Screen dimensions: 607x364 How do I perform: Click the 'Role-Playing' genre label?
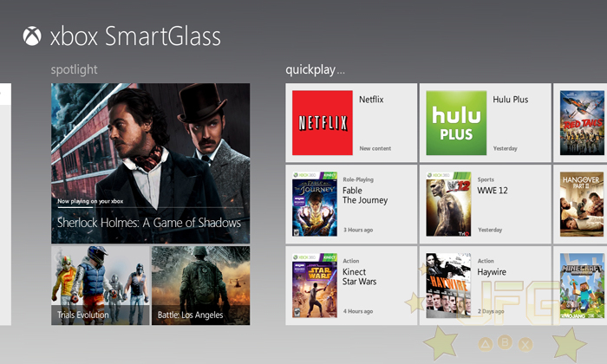[x=358, y=179]
